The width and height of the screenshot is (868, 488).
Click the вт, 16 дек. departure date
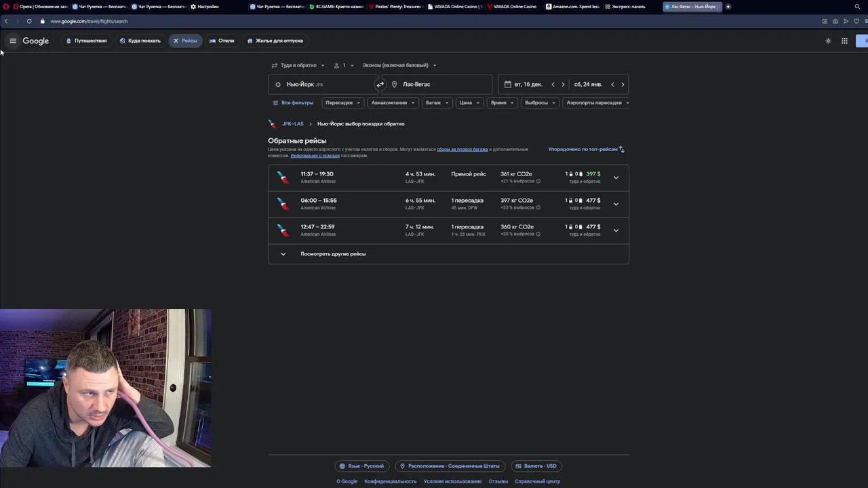pos(528,85)
